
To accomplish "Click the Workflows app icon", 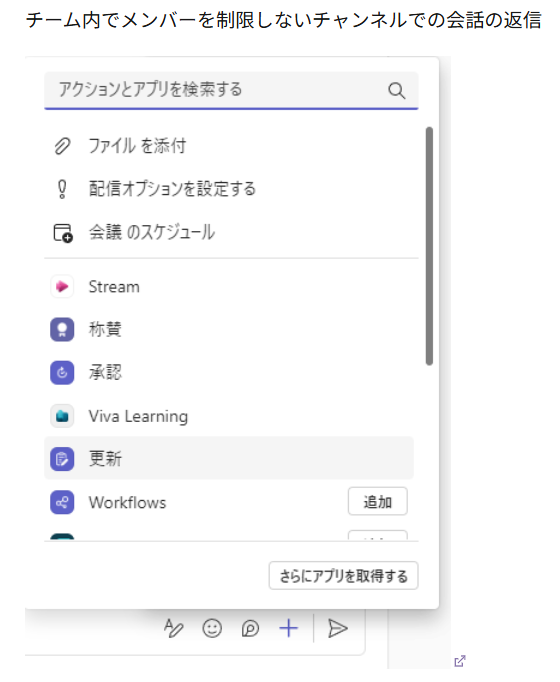I will [x=62, y=502].
